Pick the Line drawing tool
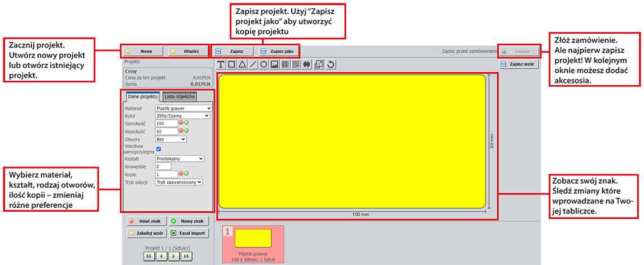This screenshot has width=644, height=265. 253,64
